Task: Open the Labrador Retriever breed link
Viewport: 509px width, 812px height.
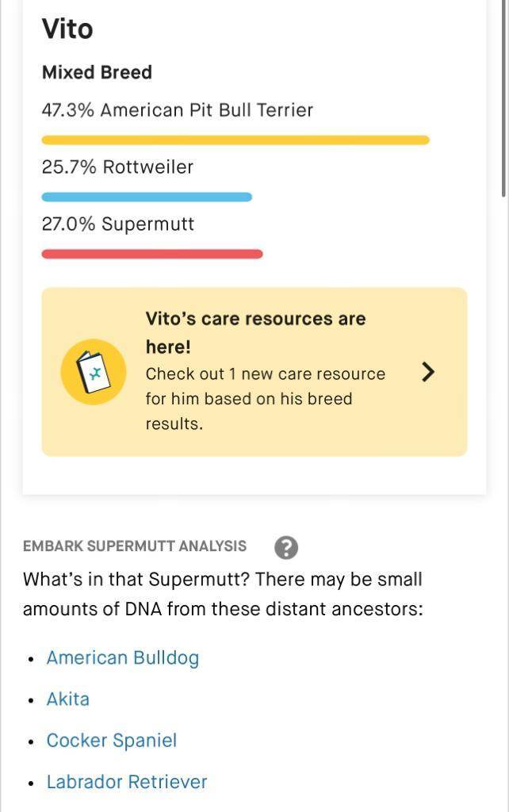Action: click(x=127, y=782)
